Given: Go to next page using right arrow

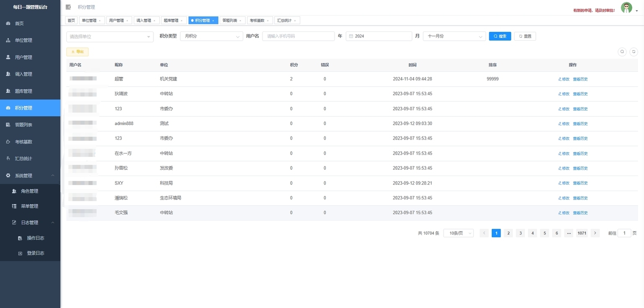Looking at the screenshot, I should tap(595, 233).
